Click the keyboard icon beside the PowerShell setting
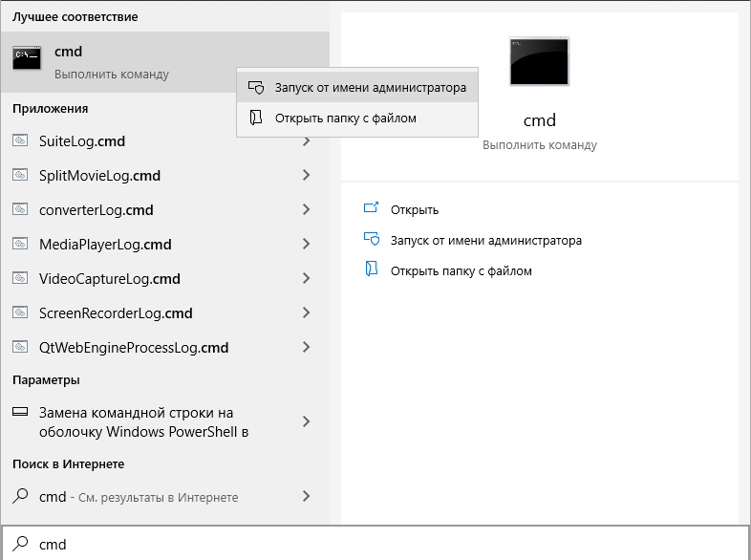751x560 pixels. (20, 412)
